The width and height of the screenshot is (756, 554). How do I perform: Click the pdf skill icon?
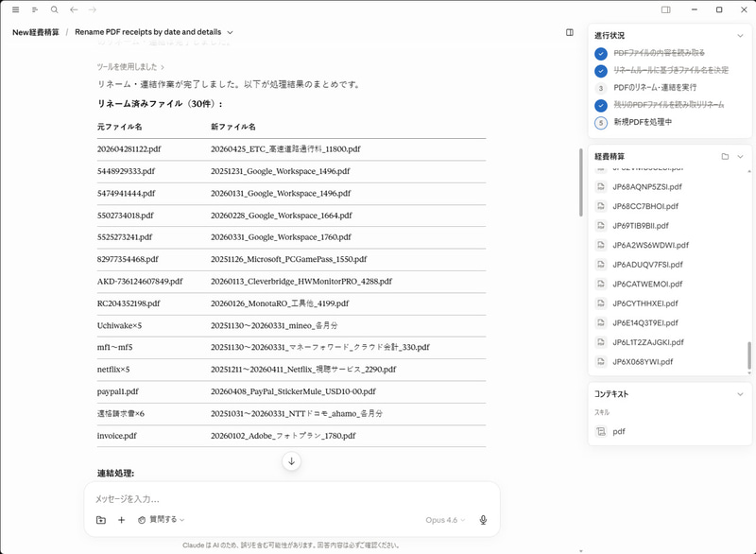(x=601, y=431)
